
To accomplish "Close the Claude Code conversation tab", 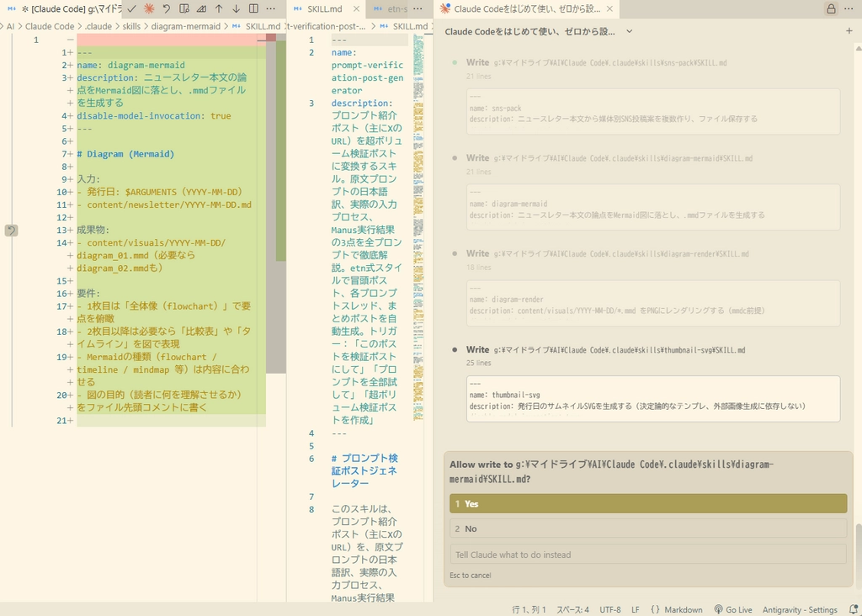I will click(x=609, y=8).
